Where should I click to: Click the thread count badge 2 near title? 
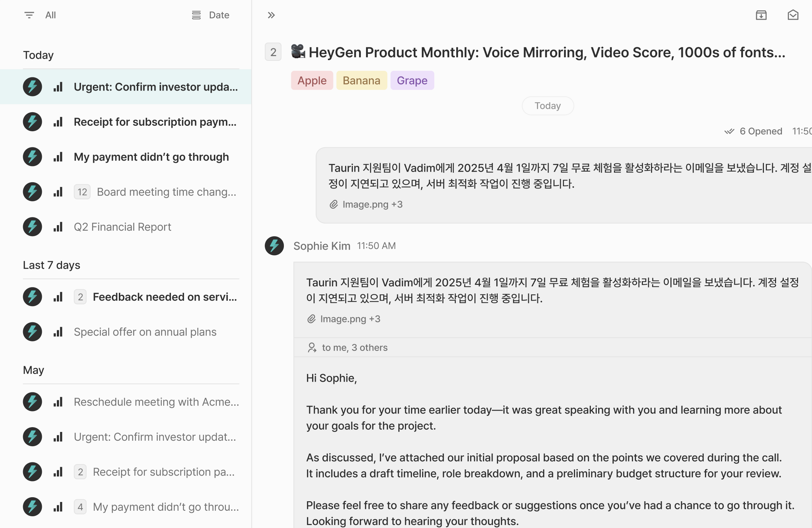[x=273, y=52]
